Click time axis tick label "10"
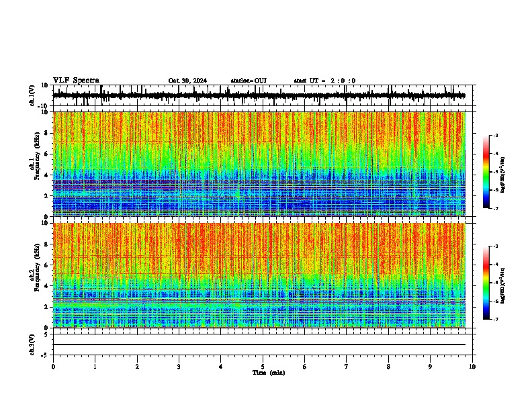The width and height of the screenshot is (532, 411). tap(472, 367)
